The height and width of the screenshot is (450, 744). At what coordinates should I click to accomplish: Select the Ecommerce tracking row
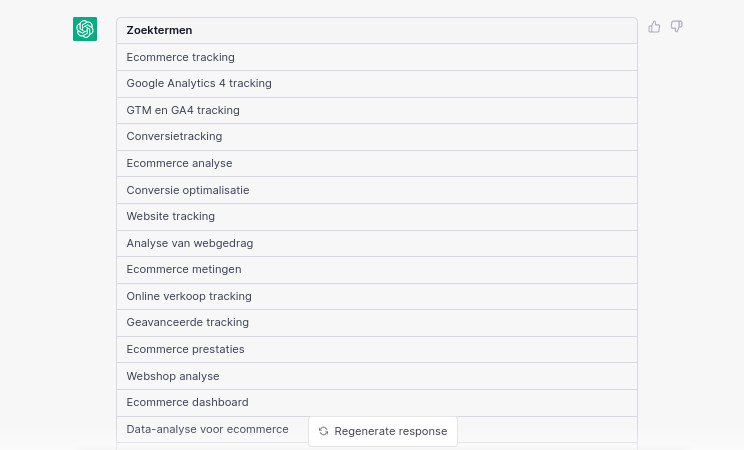coord(377,57)
